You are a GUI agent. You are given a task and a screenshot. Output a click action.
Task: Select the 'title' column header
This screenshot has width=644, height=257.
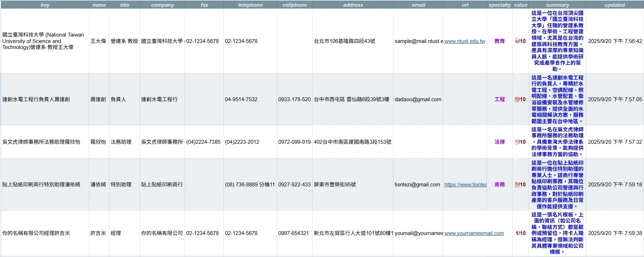pos(125,5)
